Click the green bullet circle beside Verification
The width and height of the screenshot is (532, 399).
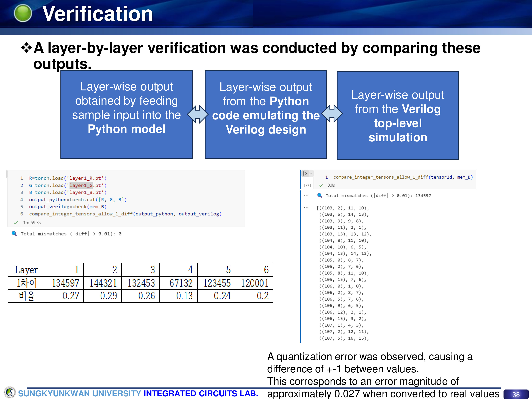[x=23, y=13]
